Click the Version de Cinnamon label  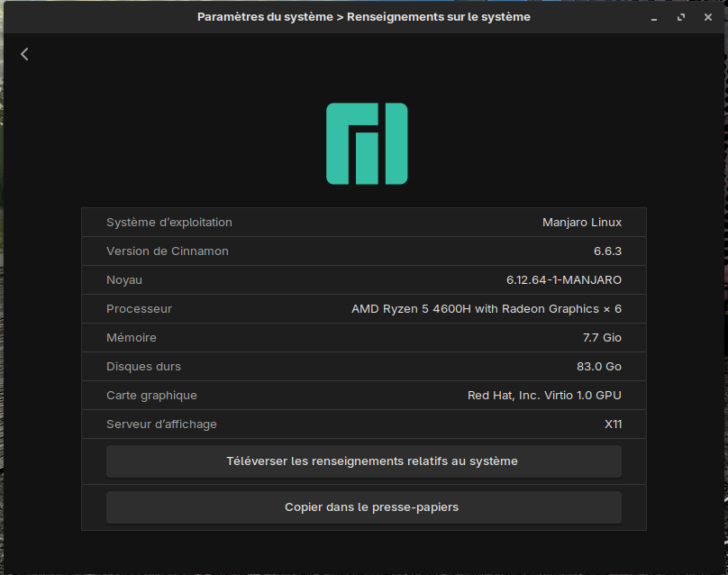[167, 251]
